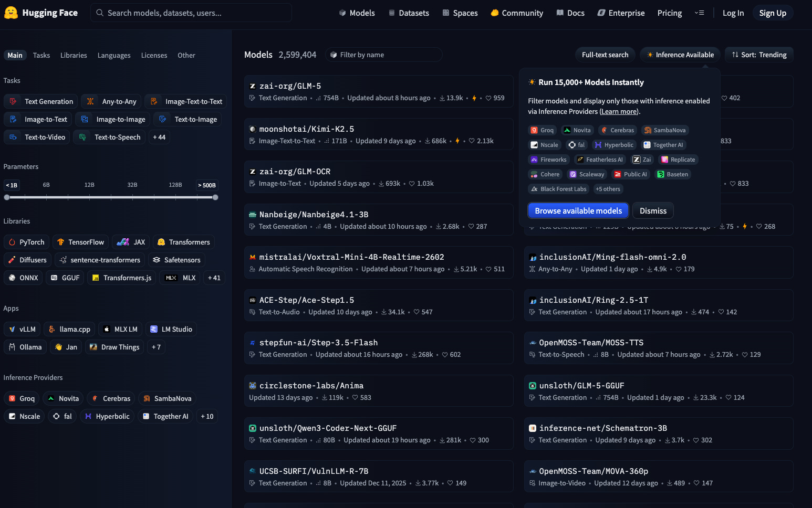Choose Hyperbolic provider in sidebar
Image resolution: width=812 pixels, height=508 pixels.
tap(107, 416)
